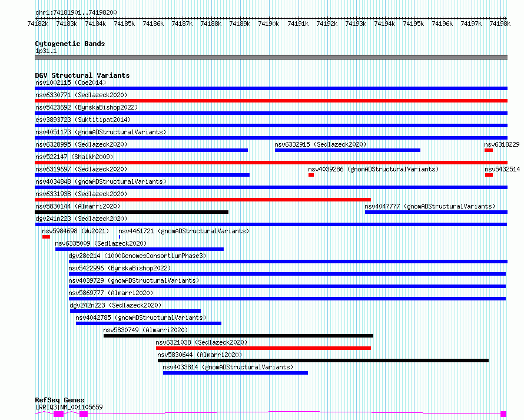Click the 74185k ruler position
The width and height of the screenshot is (524, 420).
(x=124, y=24)
